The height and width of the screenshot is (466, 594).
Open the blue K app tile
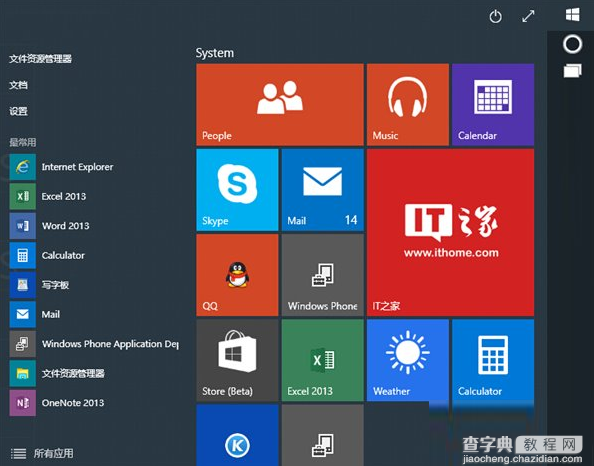tap(237, 435)
